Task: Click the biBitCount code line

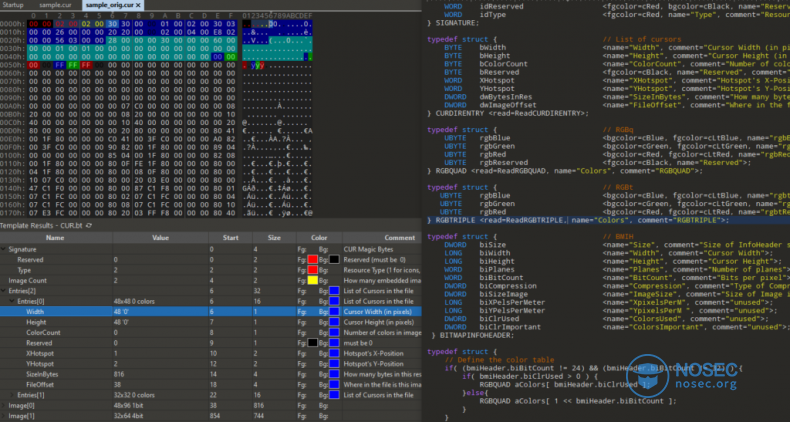Action: coord(615,277)
